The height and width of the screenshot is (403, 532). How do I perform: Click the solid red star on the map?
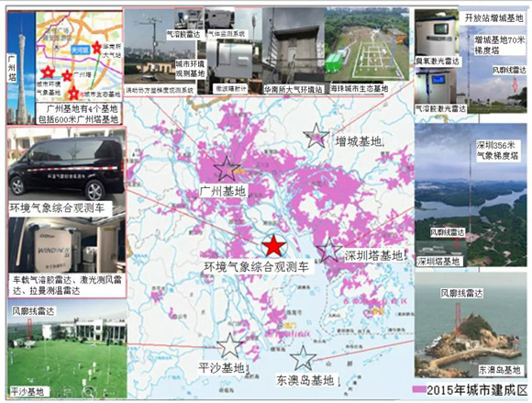coord(274,247)
